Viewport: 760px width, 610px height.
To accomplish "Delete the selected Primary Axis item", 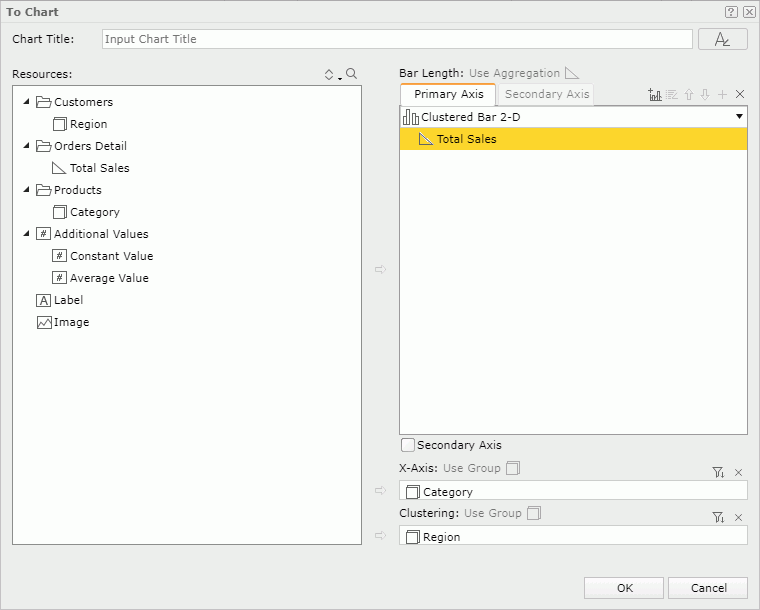I will tap(740, 94).
